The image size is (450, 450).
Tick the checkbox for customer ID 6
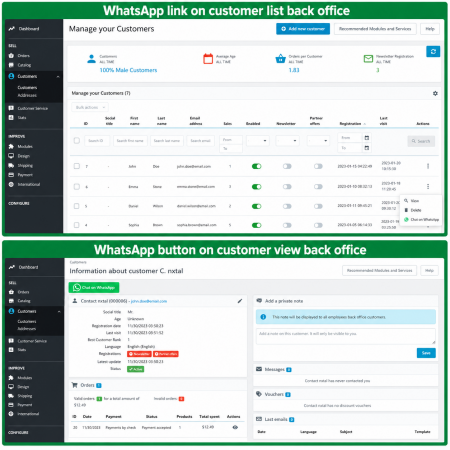(77, 187)
